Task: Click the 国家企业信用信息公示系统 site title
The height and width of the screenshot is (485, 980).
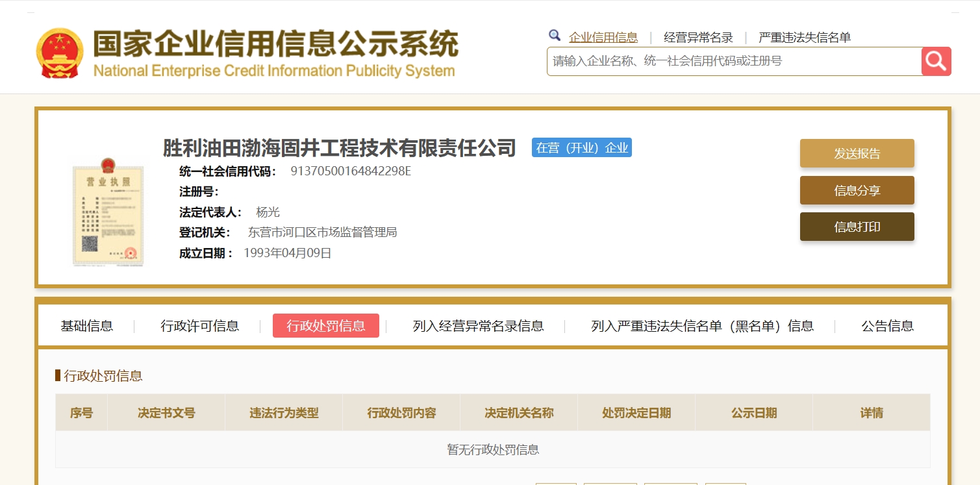Action: click(275, 43)
